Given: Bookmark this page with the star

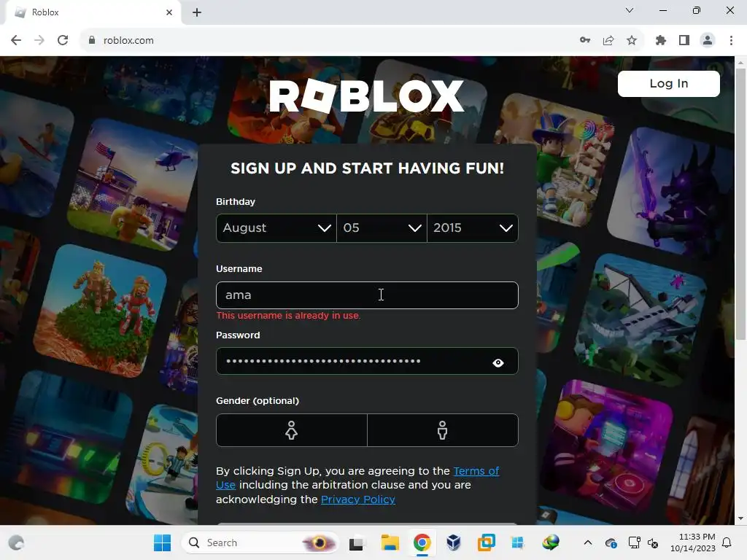Looking at the screenshot, I should (632, 41).
